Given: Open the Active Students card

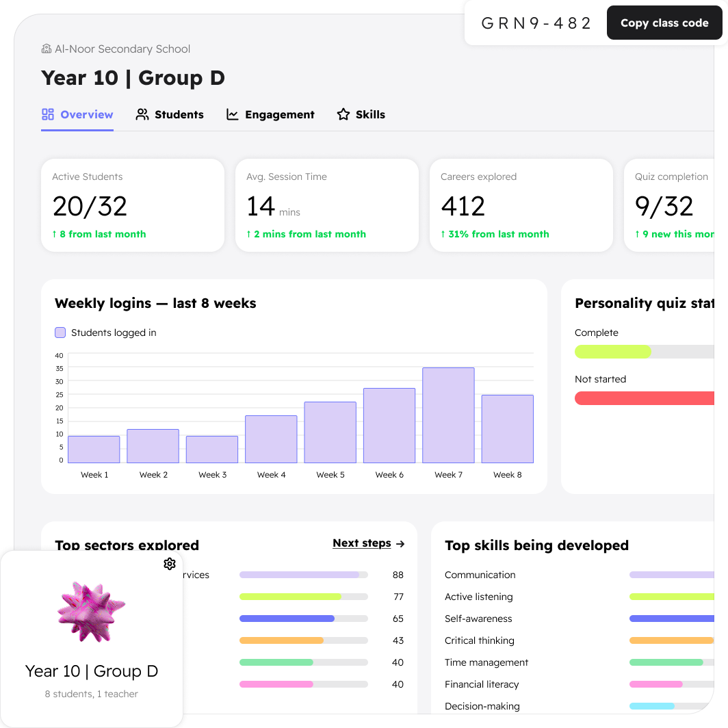Looking at the screenshot, I should [133, 205].
